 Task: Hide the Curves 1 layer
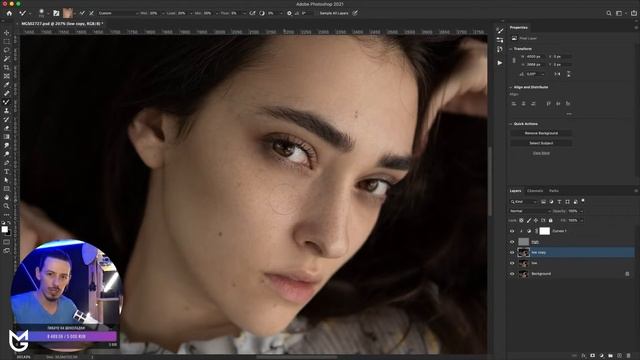click(512, 231)
